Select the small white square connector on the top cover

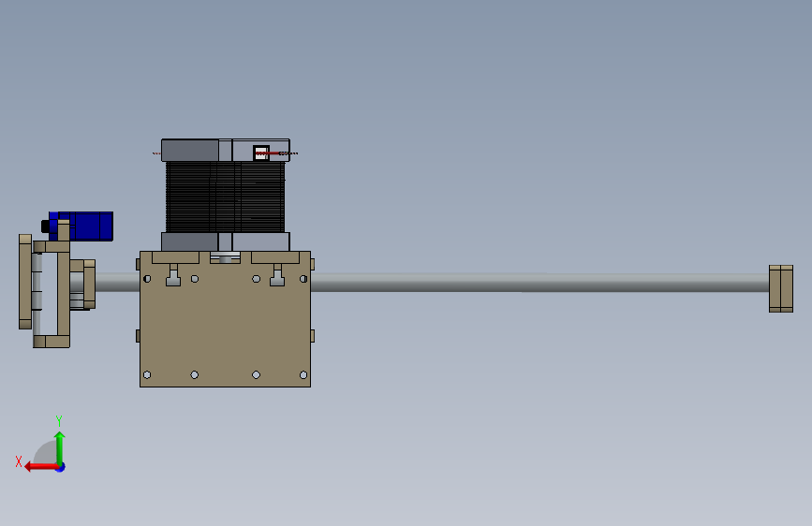click(261, 153)
